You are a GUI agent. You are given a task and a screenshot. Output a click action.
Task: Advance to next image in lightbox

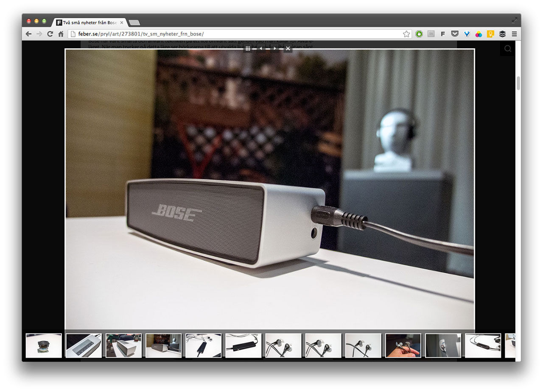274,49
